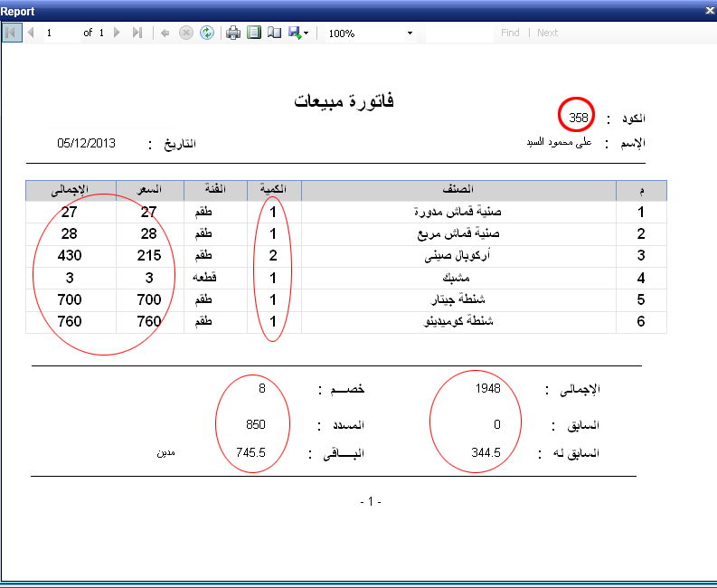Viewport: 717px width, 588px height.
Task: Click the invoice date 05/12/2013
Action: point(86,144)
